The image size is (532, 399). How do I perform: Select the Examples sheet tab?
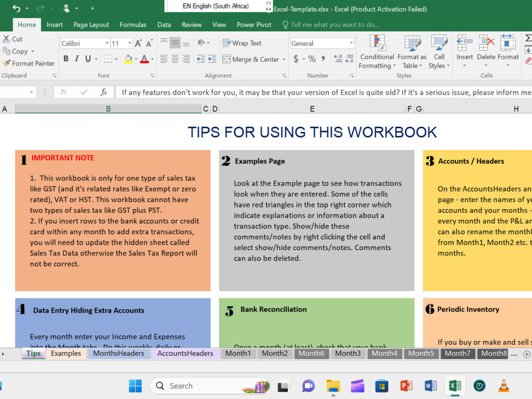(x=66, y=353)
